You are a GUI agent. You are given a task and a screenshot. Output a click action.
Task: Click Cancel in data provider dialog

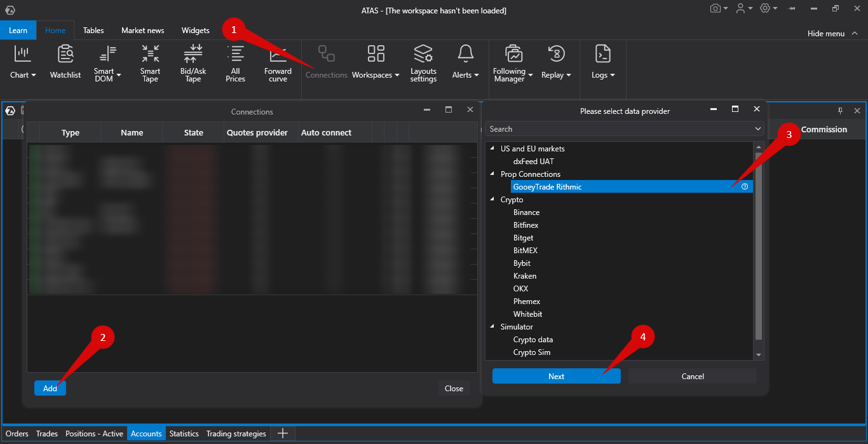pos(693,376)
